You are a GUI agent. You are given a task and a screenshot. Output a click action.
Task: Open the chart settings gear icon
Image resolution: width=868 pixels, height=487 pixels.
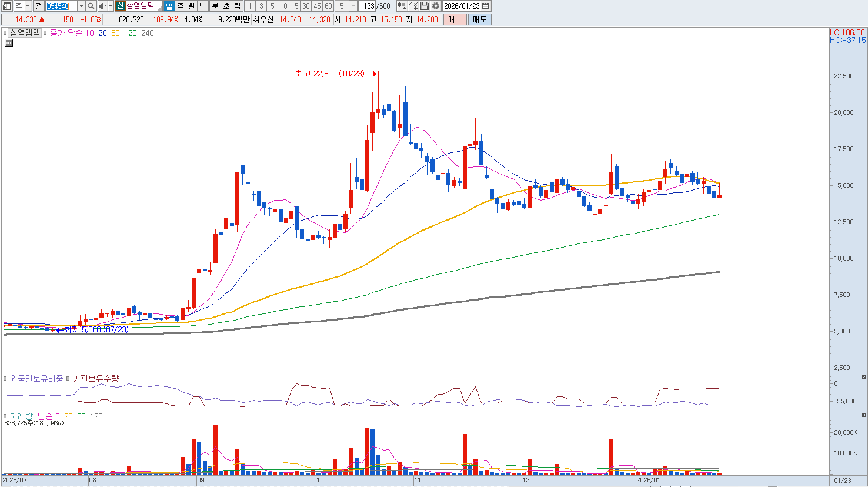click(x=436, y=6)
